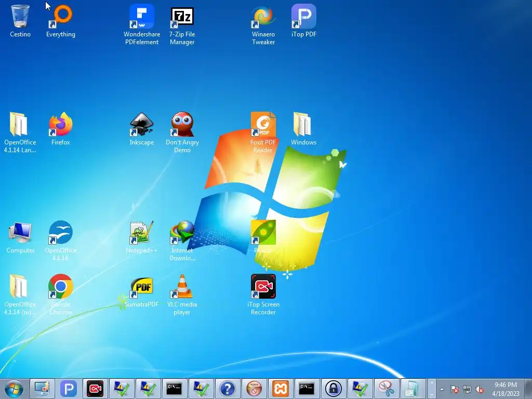Image resolution: width=532 pixels, height=399 pixels.
Task: Open the muted volume tray icon
Action: click(x=480, y=390)
